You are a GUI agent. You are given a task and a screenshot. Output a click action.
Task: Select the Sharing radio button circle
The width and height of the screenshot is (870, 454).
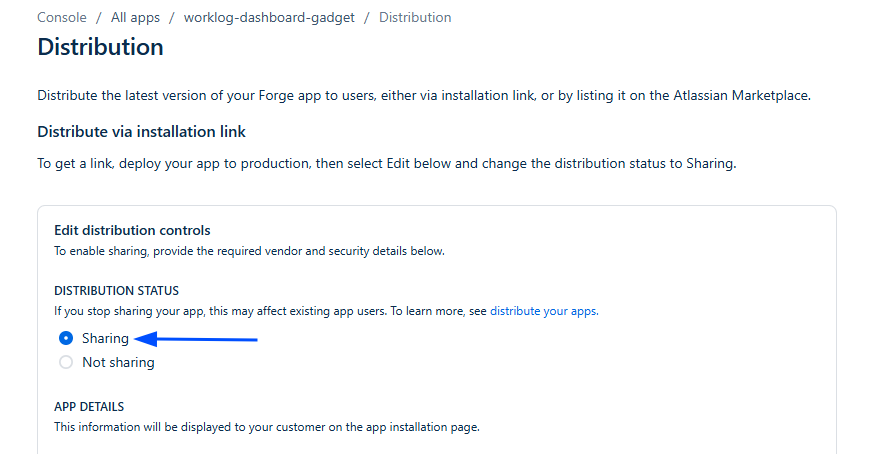coord(66,338)
